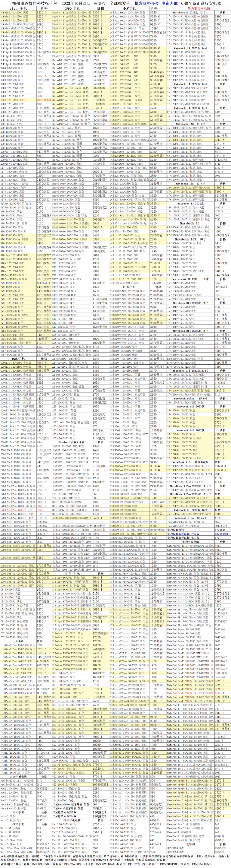Click the MateBook X Pro 微绒典藏版 header

click(191, 462)
